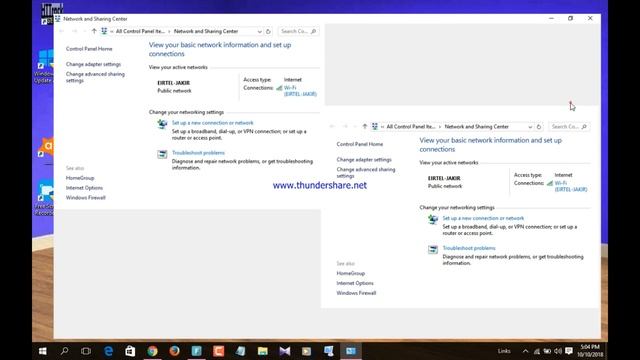Refresh the left Network and Sharing Center view
The image size is (640, 360).
click(x=268, y=31)
